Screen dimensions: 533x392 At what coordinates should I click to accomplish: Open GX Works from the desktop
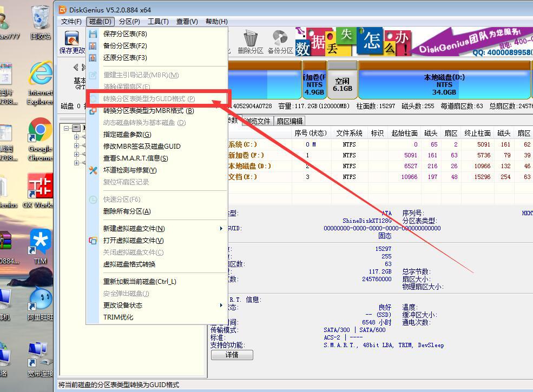(x=40, y=187)
